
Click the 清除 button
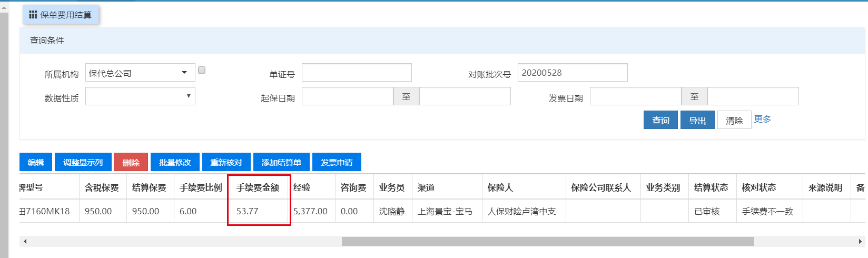(x=734, y=120)
